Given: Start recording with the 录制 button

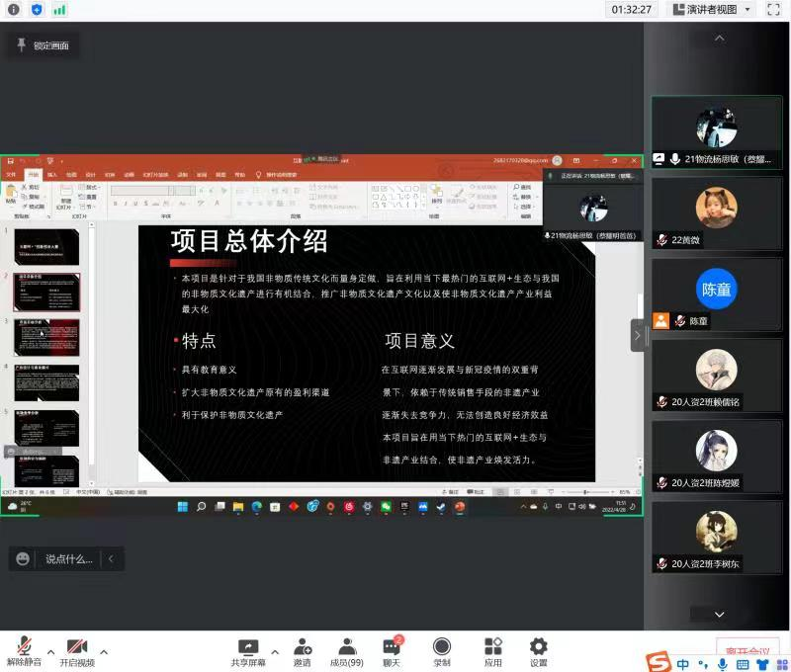Looking at the screenshot, I should tap(442, 648).
